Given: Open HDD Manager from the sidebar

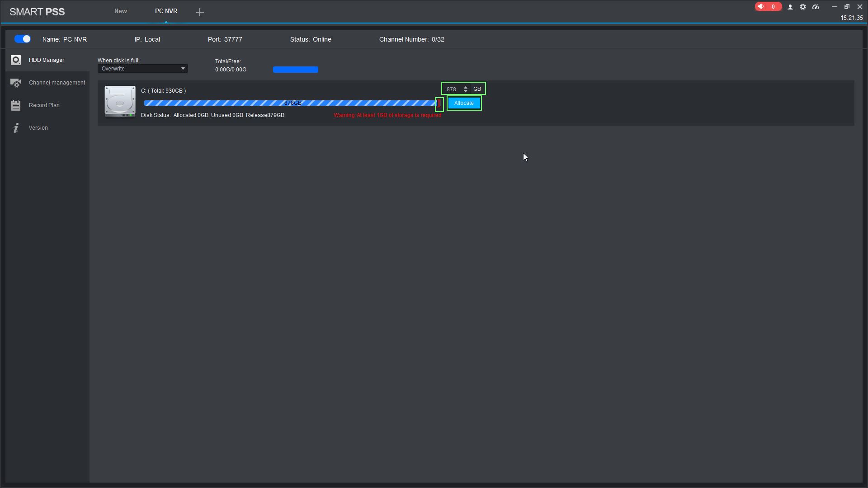Looking at the screenshot, I should [46, 60].
